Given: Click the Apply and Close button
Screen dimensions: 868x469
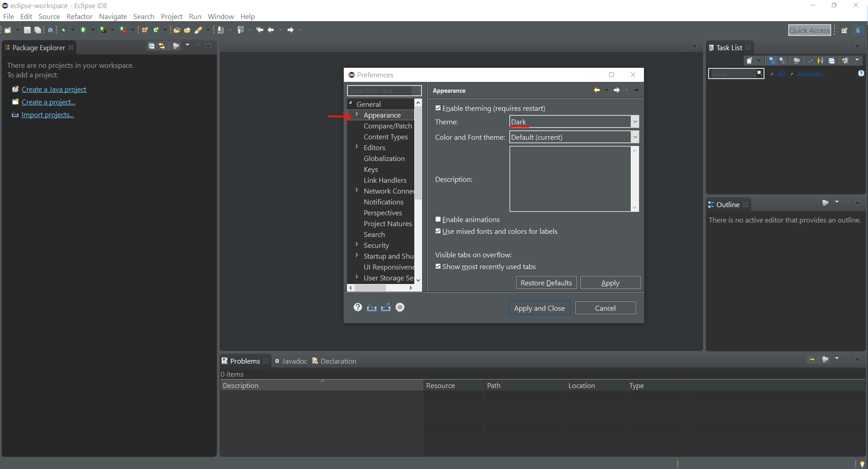Looking at the screenshot, I should 539,308.
